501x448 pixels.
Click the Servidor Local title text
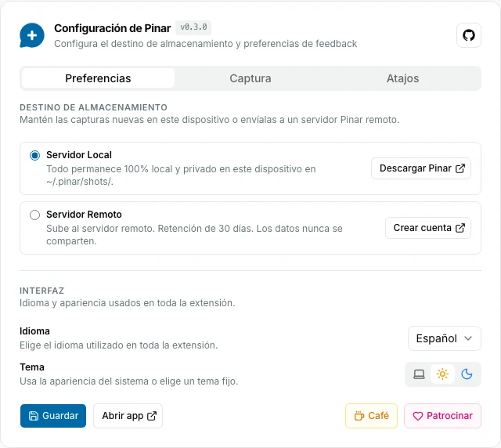79,155
